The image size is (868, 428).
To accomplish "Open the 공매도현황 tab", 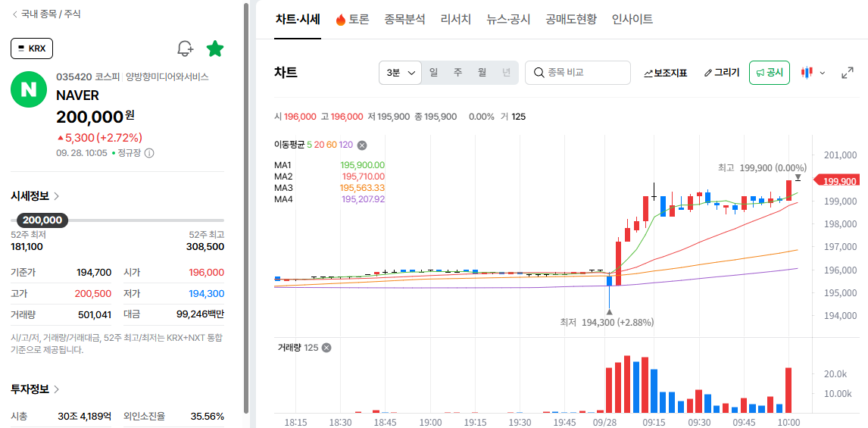I will click(571, 20).
